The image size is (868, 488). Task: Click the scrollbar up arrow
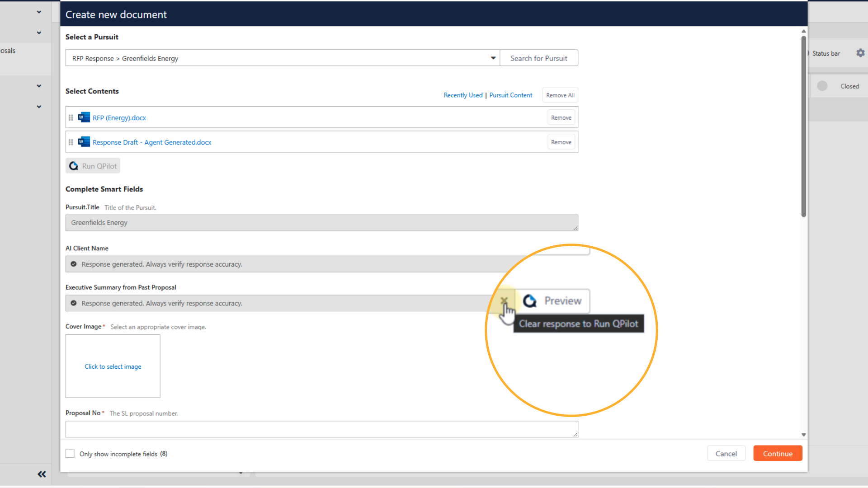pyautogui.click(x=803, y=31)
